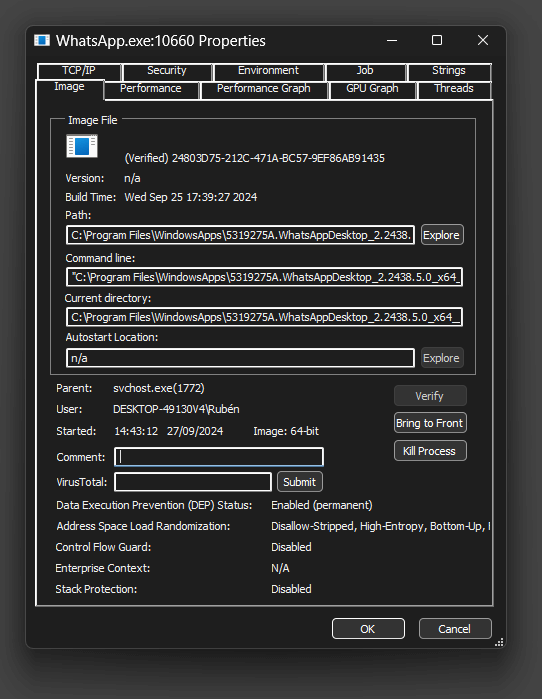Click DEP status 'Enabled (permanent)' value

click(322, 505)
